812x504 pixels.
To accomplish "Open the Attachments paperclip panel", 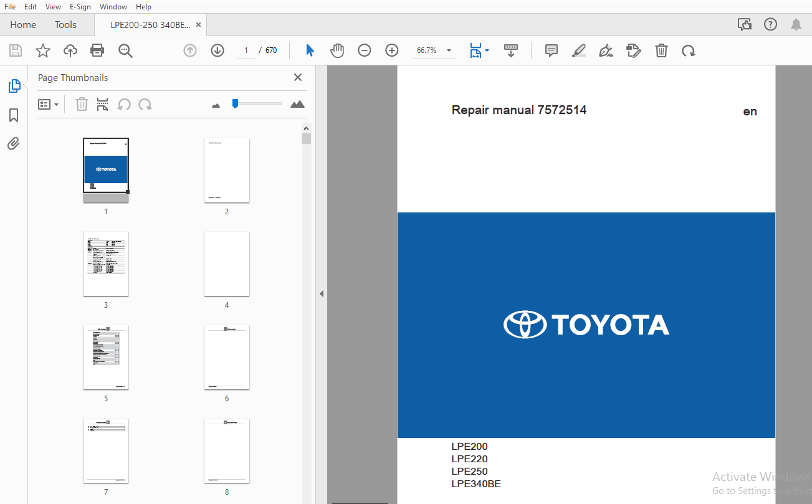I will tap(14, 144).
